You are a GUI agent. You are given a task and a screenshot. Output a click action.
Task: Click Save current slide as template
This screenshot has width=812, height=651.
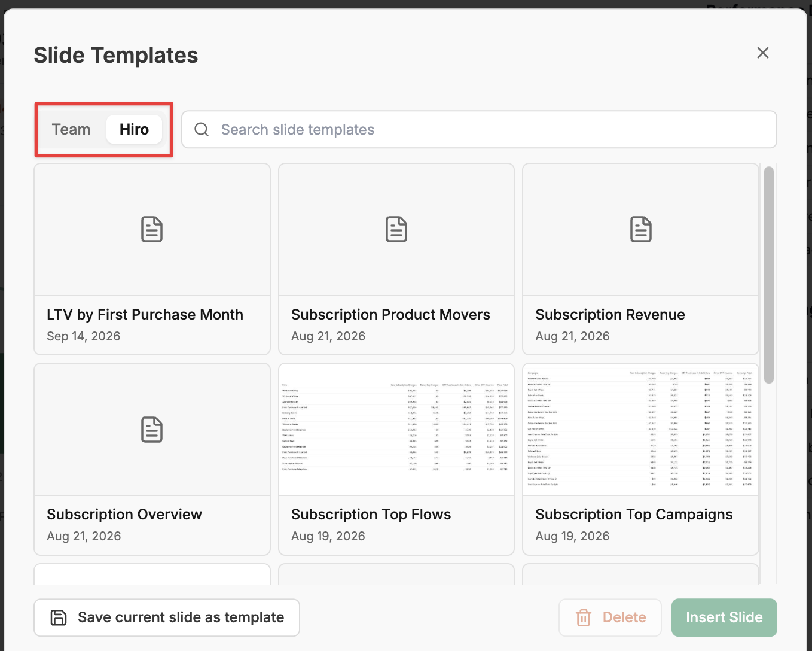(167, 617)
